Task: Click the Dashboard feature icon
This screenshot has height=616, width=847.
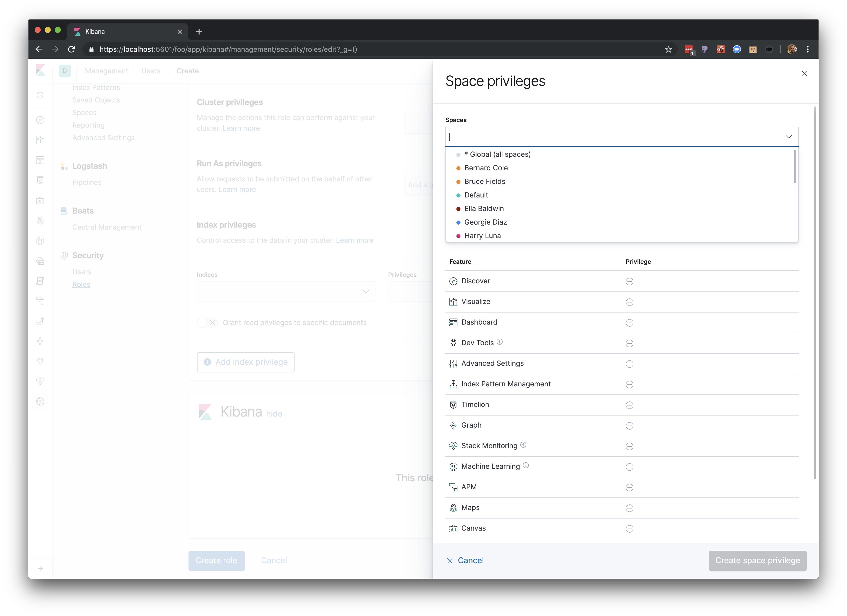Action: pos(453,322)
